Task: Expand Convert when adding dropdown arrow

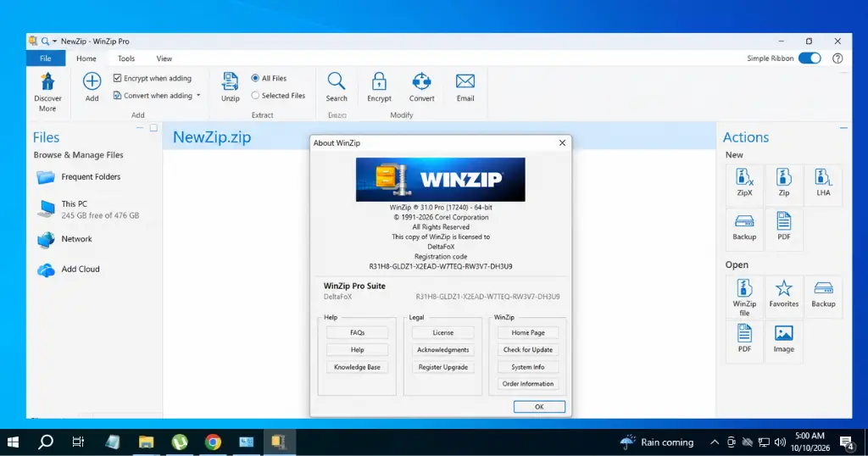Action: 198,95
